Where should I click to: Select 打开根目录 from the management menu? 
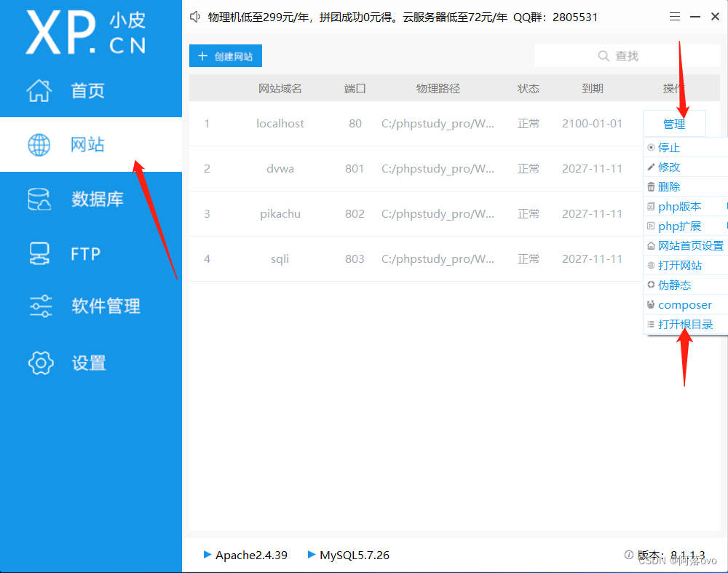[686, 324]
